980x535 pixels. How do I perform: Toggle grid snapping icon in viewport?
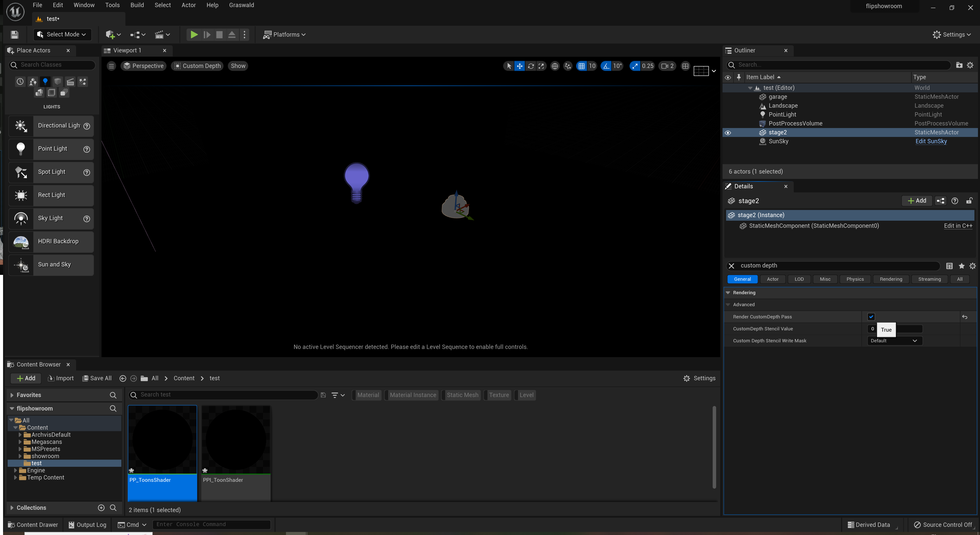(582, 66)
